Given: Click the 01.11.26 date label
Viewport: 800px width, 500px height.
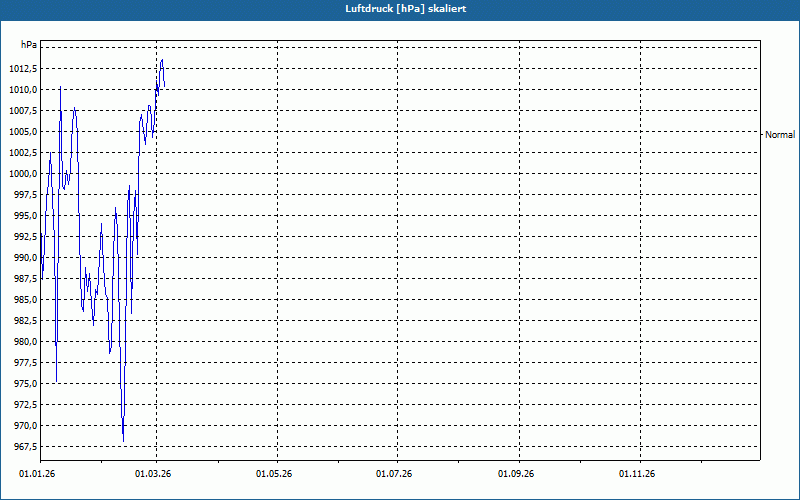Looking at the screenshot, I should 637,474.
